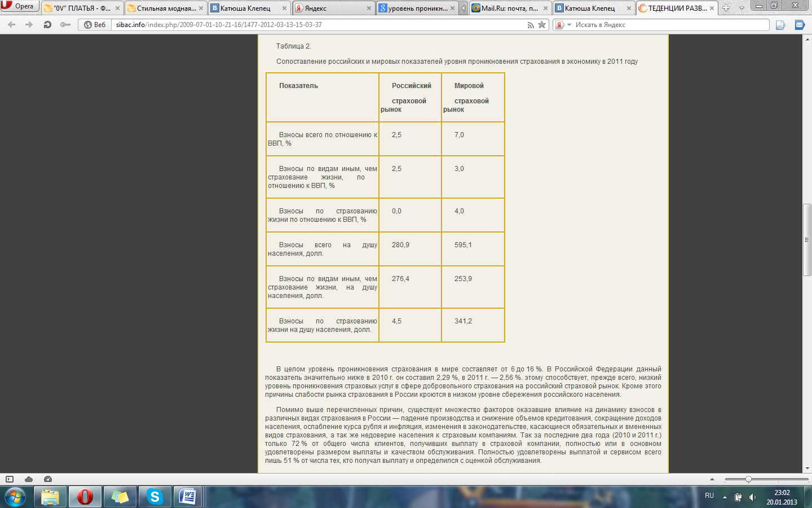Close the Яндекс tab

click(369, 8)
